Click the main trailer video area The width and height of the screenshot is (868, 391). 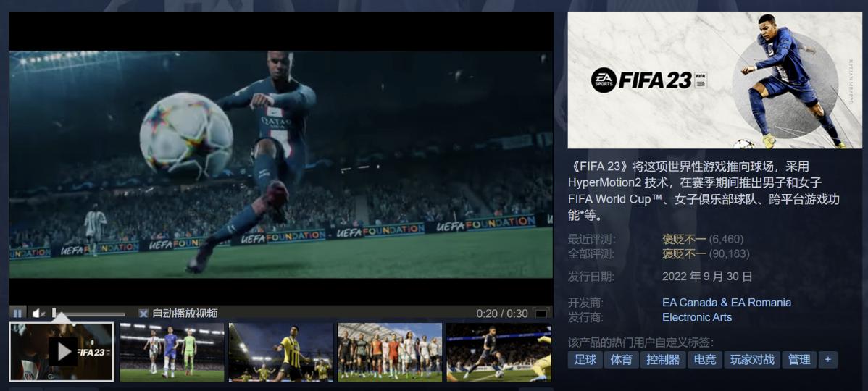pos(281,164)
